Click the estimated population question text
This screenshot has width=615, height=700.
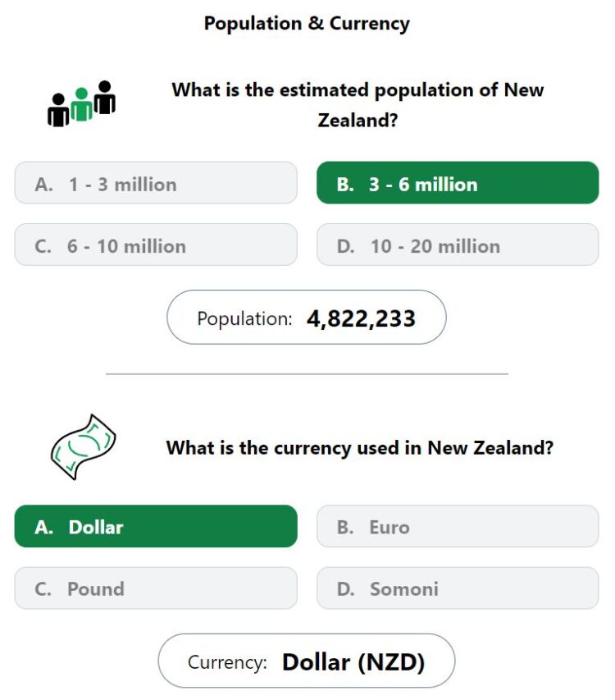[x=358, y=105]
